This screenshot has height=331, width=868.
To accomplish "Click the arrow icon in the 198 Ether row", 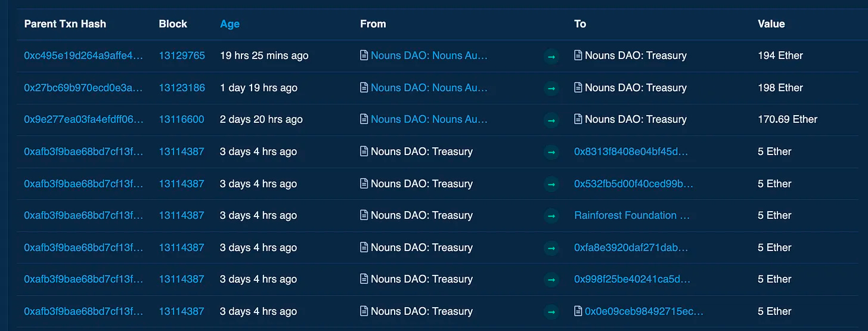I will click(x=551, y=88).
